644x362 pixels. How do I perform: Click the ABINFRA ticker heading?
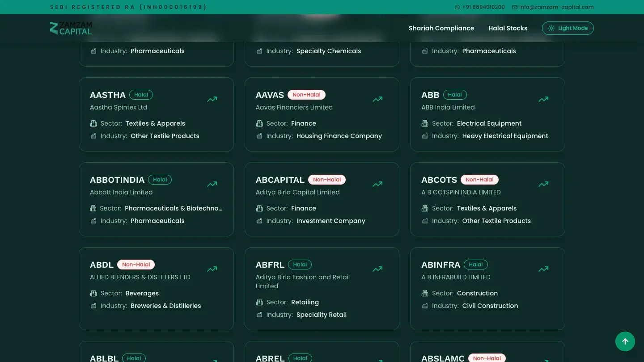click(441, 265)
